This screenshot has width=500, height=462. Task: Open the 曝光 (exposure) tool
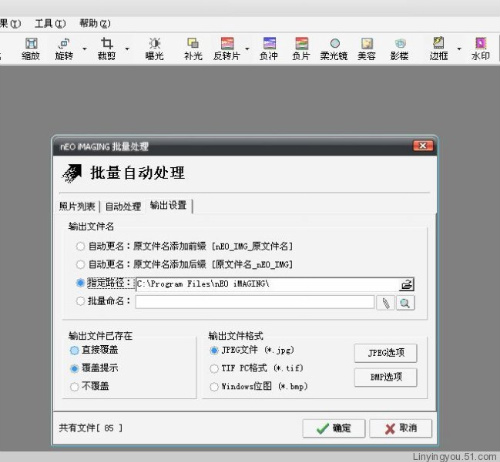(154, 49)
